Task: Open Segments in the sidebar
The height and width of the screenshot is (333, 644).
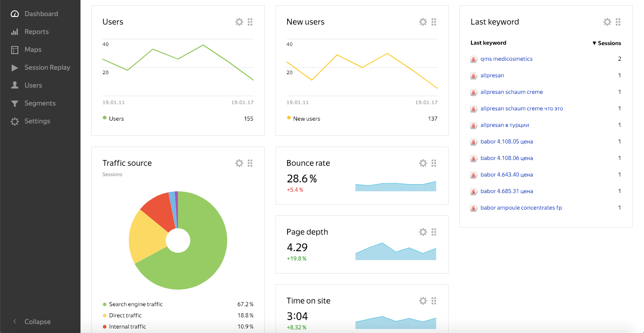Action: point(40,103)
